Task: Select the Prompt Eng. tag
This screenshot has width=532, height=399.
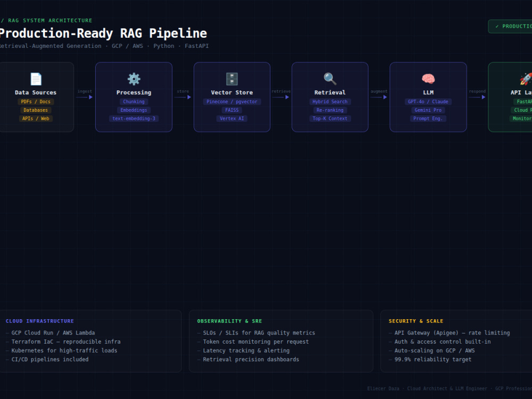Action: coord(428,119)
